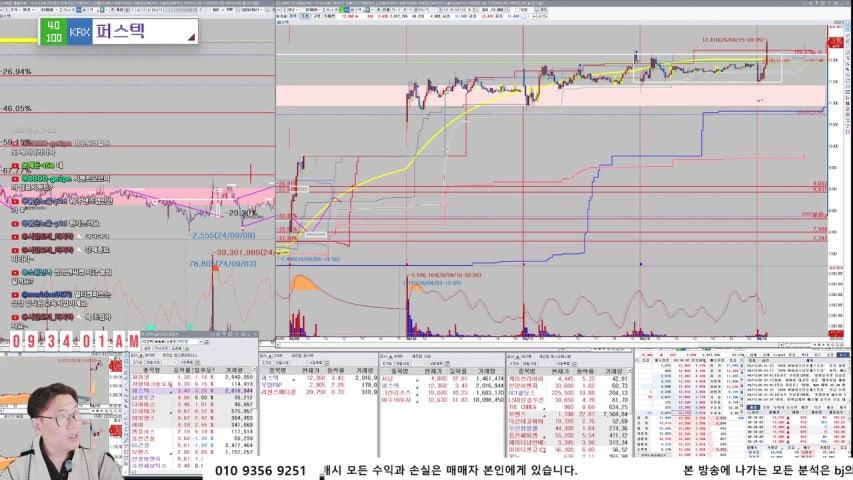853x480 pixels.
Task: Select watchlist row with volume 2,940,050
Action: tap(193, 377)
